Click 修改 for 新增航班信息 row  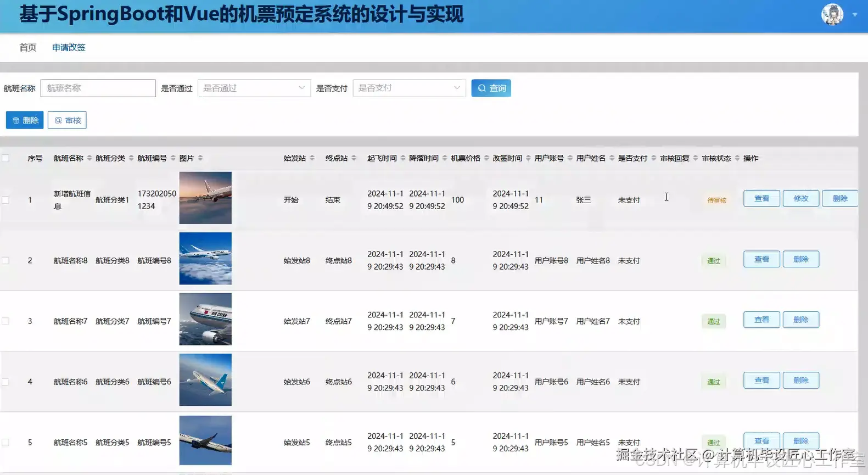pyautogui.click(x=801, y=198)
